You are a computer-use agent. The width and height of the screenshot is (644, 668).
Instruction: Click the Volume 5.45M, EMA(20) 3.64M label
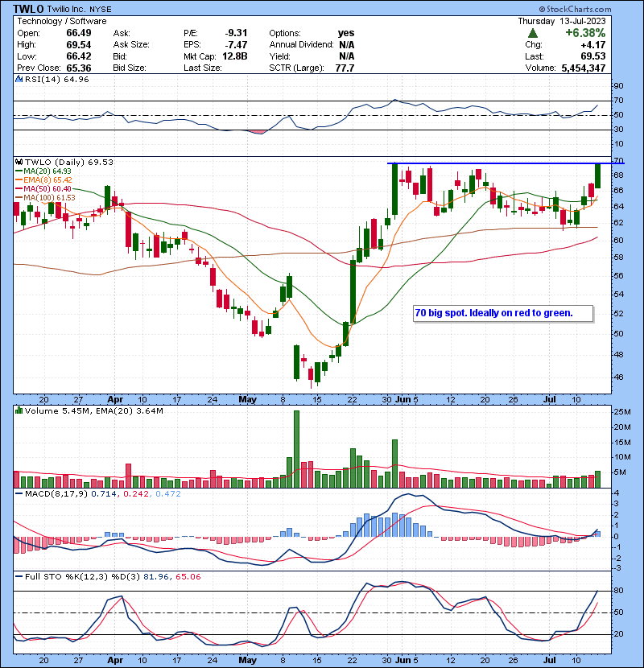pos(93,410)
